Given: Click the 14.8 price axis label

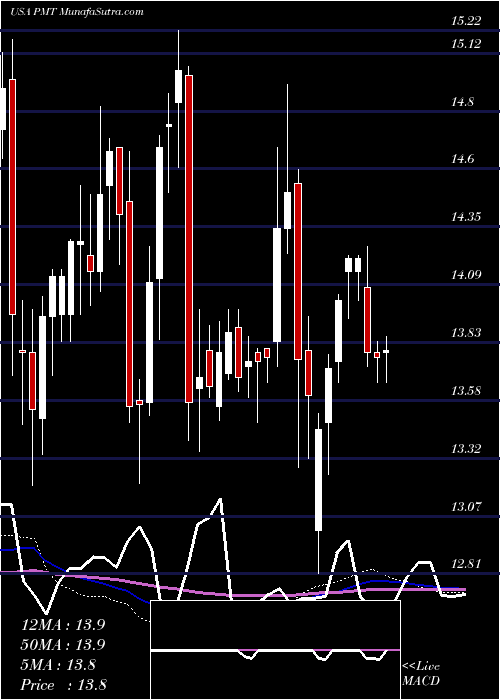Looking at the screenshot, I should (x=462, y=102).
